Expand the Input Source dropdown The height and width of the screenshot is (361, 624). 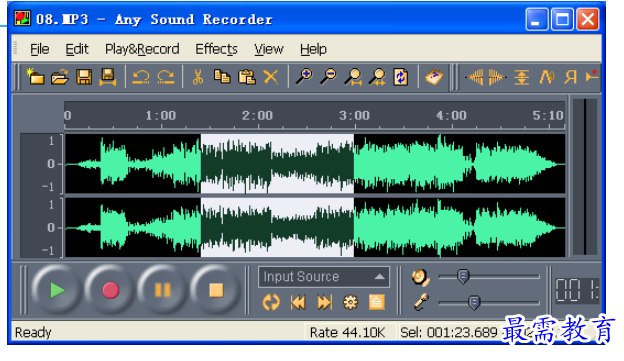[324, 277]
